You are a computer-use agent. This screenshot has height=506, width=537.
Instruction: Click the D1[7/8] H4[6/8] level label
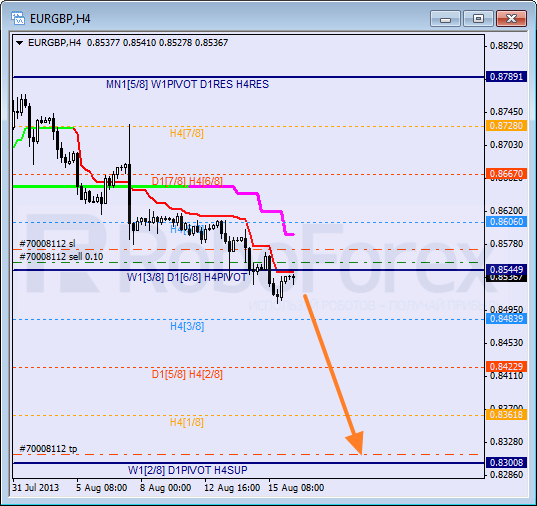187,181
